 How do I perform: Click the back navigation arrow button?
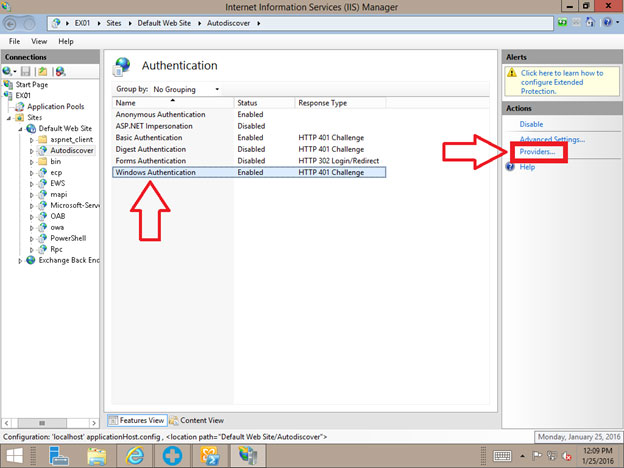point(15,23)
